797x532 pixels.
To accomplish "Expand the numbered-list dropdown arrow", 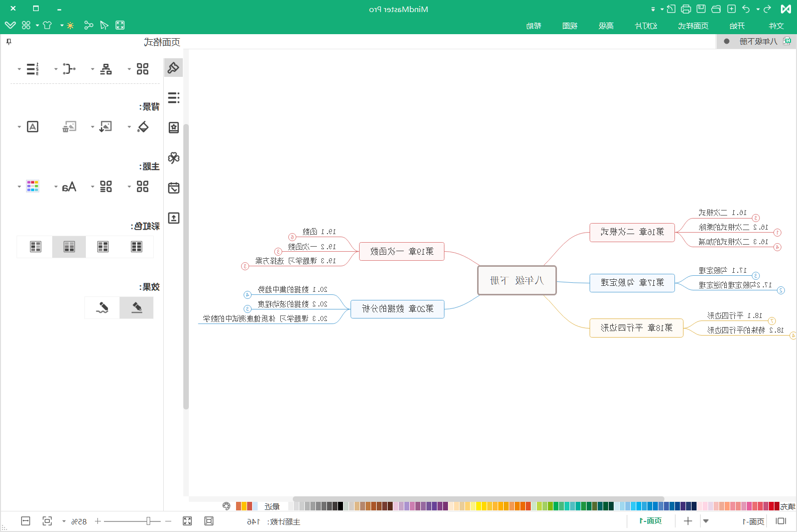I will (19, 69).
